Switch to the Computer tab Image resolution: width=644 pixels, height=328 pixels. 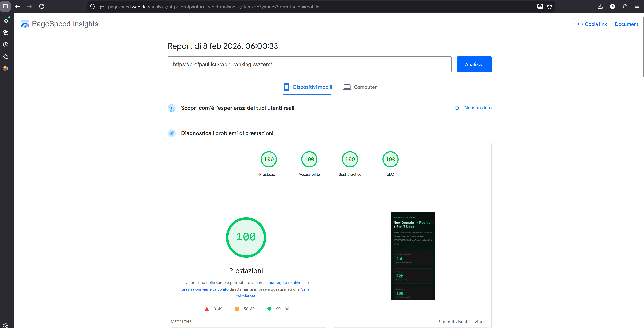tap(360, 87)
